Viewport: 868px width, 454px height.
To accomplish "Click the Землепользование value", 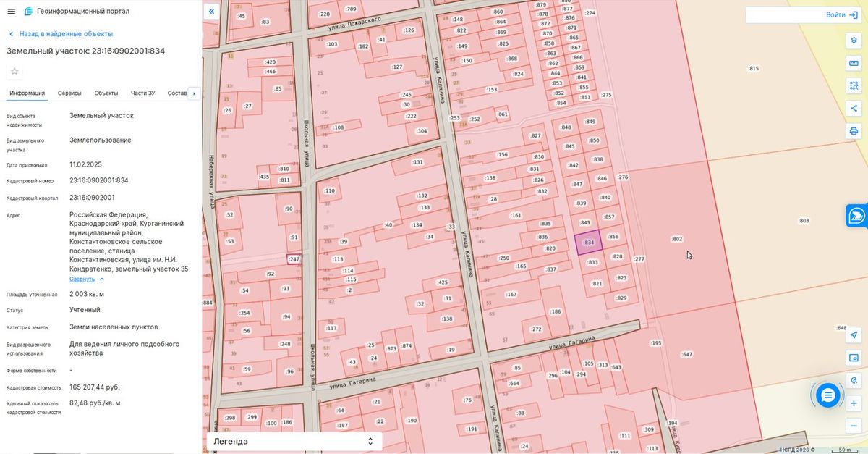I will pyautogui.click(x=101, y=140).
